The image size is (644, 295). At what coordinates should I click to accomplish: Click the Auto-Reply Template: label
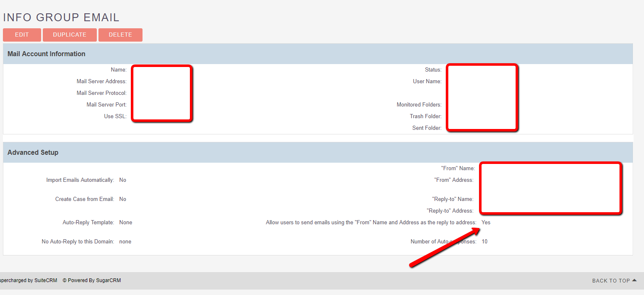88,223
